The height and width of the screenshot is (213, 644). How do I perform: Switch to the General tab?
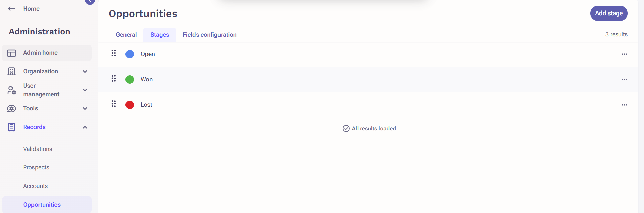point(126,35)
